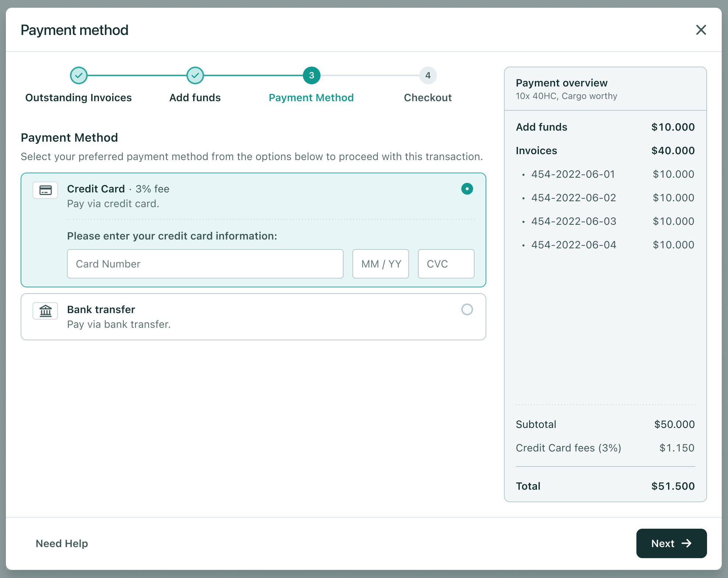Image resolution: width=728 pixels, height=578 pixels.
Task: Click the Payment overview heading
Action: (562, 83)
